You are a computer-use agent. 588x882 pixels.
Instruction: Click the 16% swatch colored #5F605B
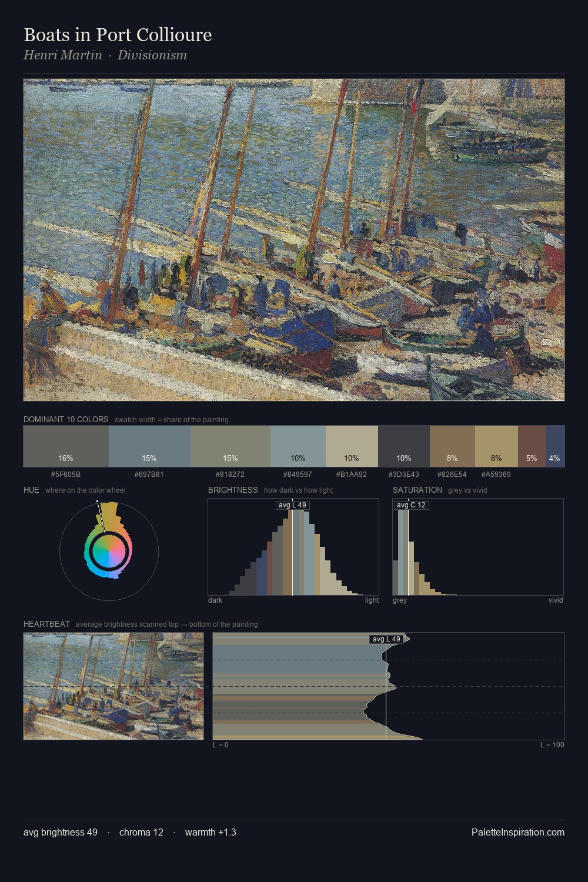tap(66, 446)
